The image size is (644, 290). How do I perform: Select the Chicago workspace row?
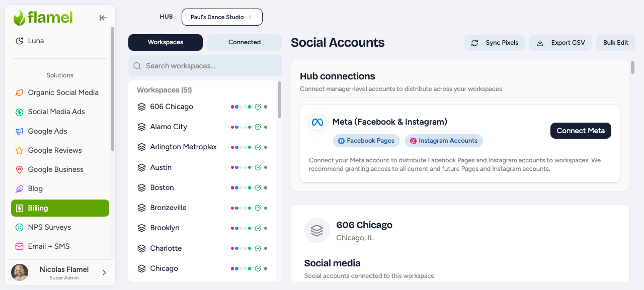click(x=202, y=268)
